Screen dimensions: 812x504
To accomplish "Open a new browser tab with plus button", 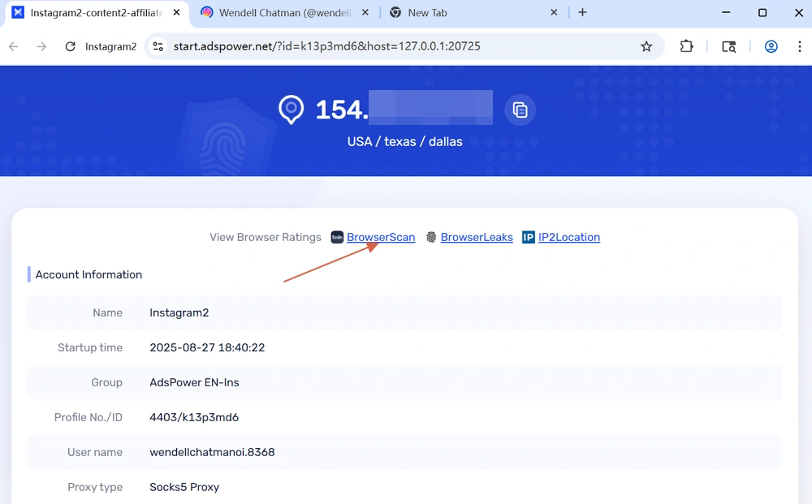I will pyautogui.click(x=582, y=12).
